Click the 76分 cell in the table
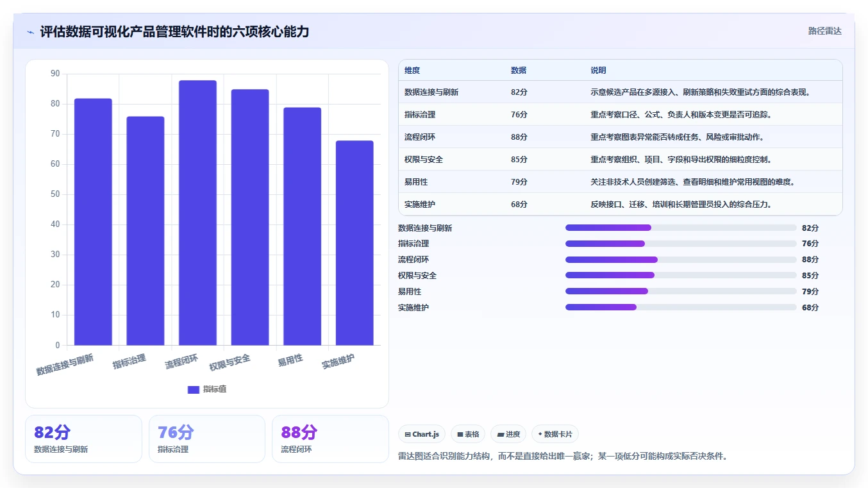Viewport: 868px width, 488px height. click(x=519, y=115)
